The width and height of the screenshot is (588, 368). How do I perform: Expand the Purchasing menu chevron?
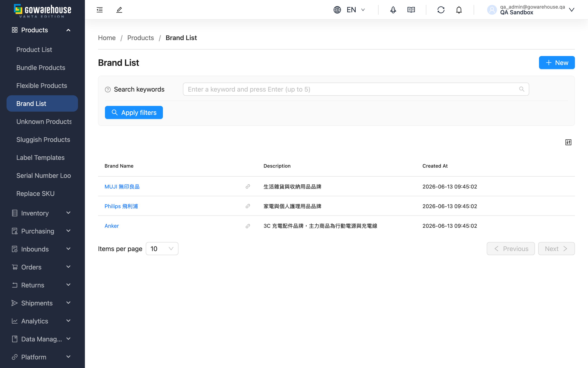68,231
